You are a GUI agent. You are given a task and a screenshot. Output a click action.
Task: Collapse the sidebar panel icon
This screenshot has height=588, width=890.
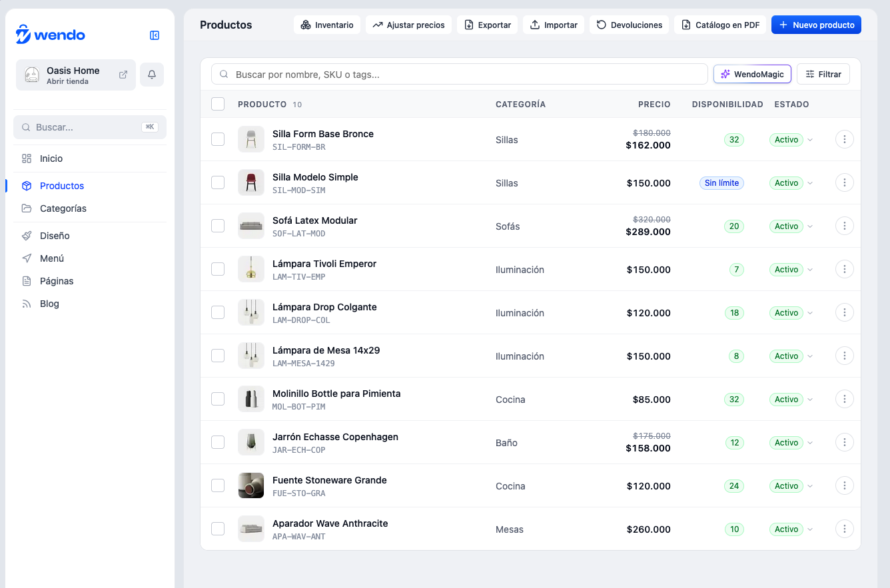(155, 35)
